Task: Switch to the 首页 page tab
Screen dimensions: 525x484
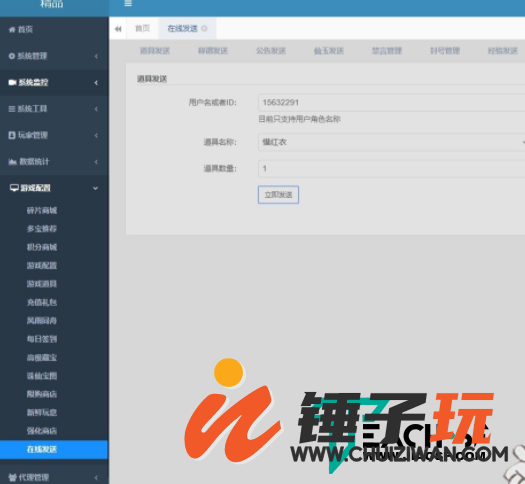Action: tap(142, 28)
